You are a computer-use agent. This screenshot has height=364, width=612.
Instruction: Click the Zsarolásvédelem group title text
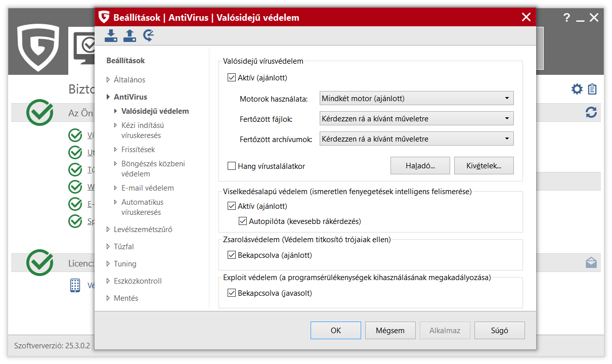point(307,240)
